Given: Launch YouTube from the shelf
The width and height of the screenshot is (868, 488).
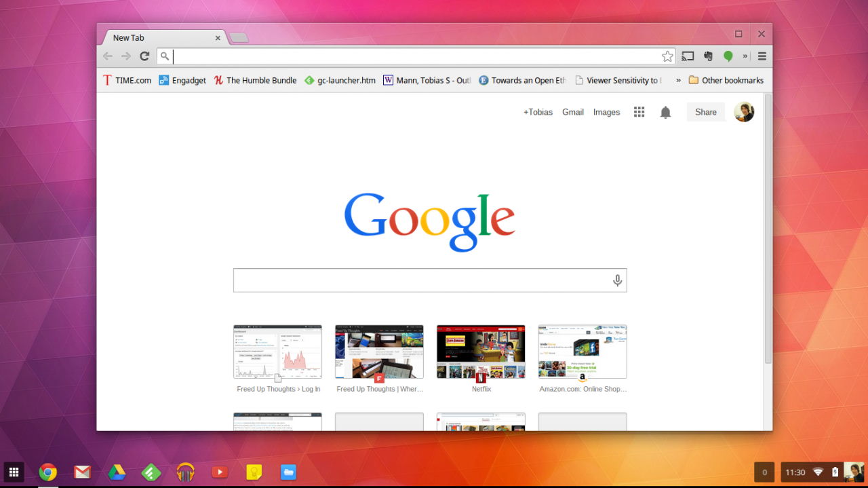Looking at the screenshot, I should point(220,472).
